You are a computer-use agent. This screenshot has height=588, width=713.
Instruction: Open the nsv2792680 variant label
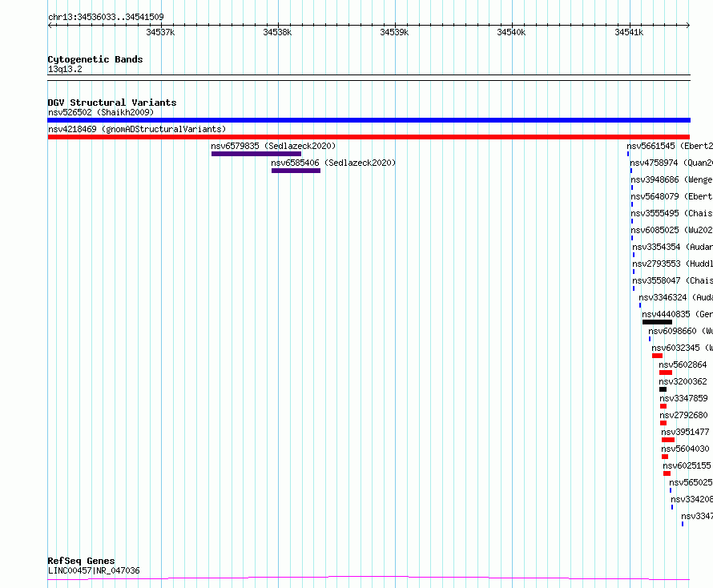point(684,415)
